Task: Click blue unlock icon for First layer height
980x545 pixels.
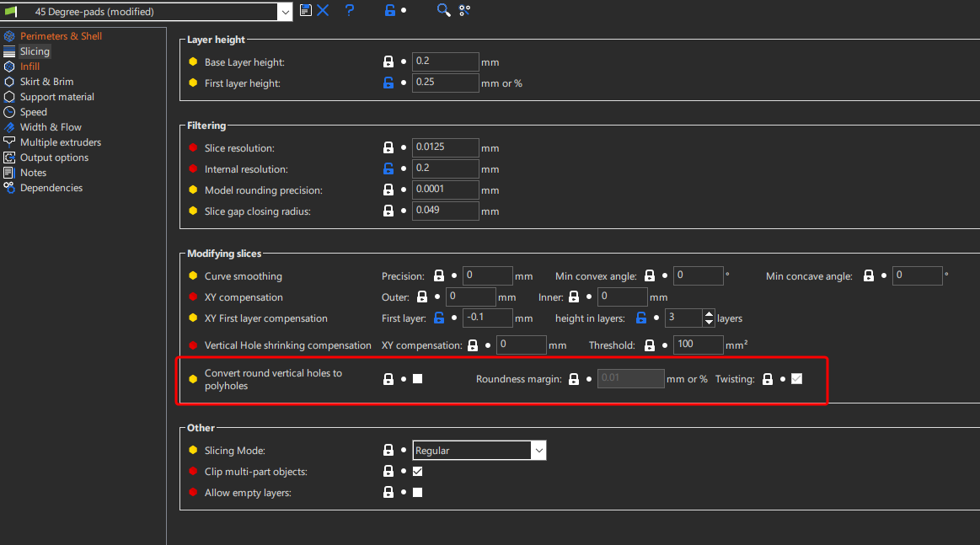Action: click(388, 83)
